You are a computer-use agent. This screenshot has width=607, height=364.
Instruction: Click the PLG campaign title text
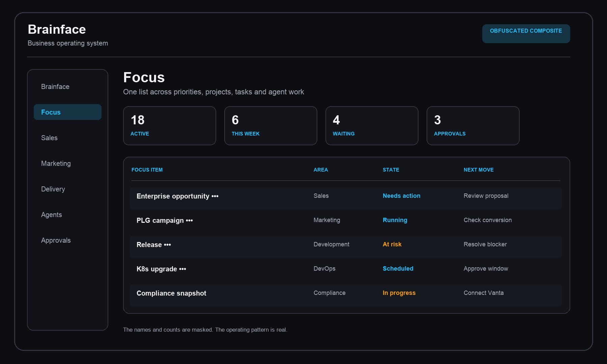(x=160, y=220)
